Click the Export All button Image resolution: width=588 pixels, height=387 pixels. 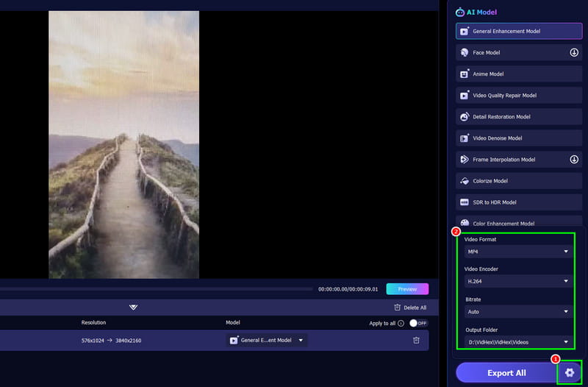click(x=506, y=373)
